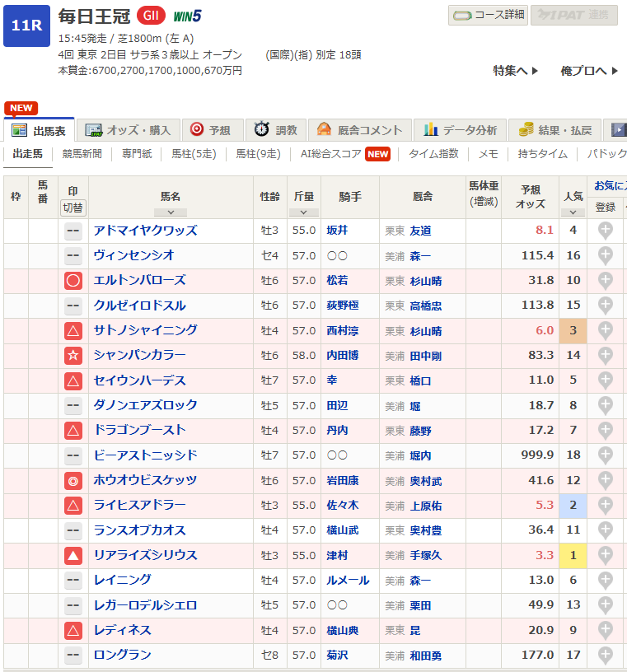The height and width of the screenshot is (672, 627).
Task: Select the 競馬新聞 sub-tab
Action: [x=82, y=154]
